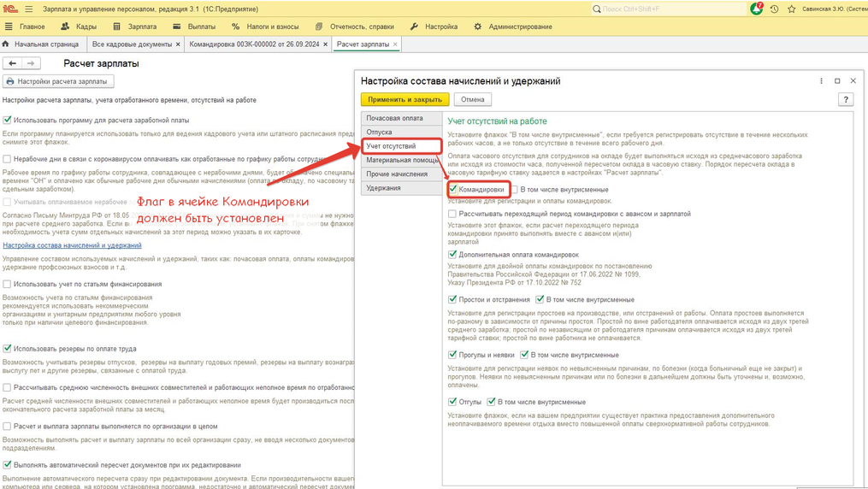Select Удержания in the settings list

[x=384, y=188]
